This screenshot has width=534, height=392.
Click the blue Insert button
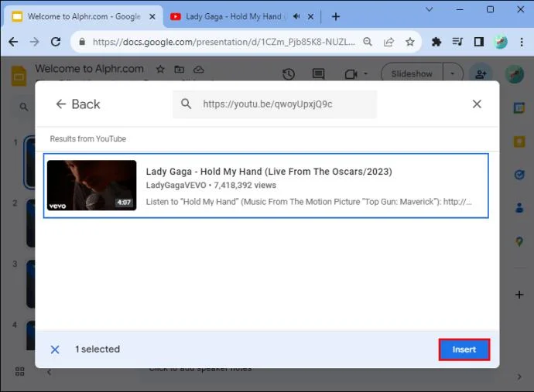[464, 349]
